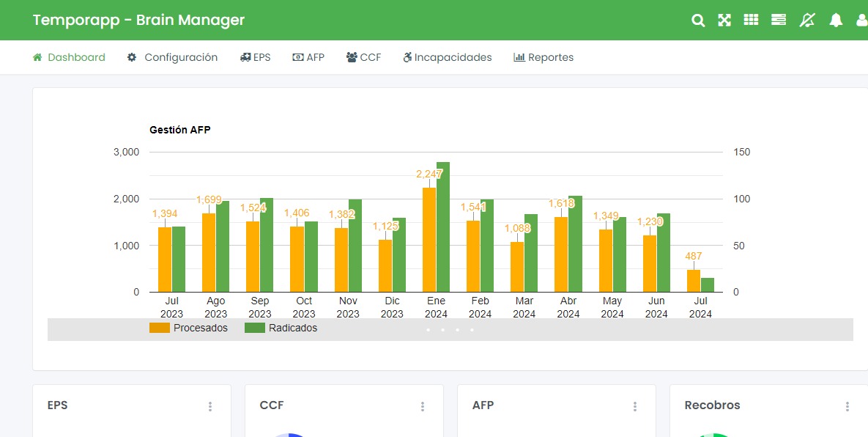Viewport: 868px width, 437px height.
Task: Open the apps grid icon in header
Action: (x=751, y=20)
